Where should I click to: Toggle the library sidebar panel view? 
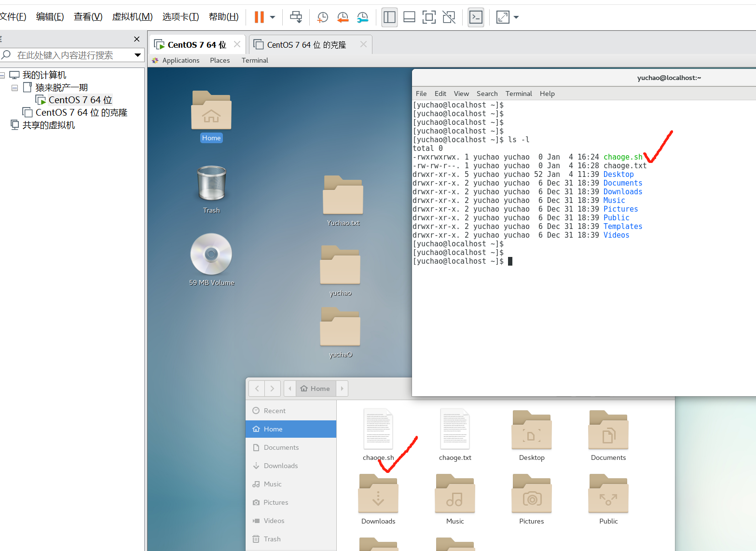pos(389,17)
